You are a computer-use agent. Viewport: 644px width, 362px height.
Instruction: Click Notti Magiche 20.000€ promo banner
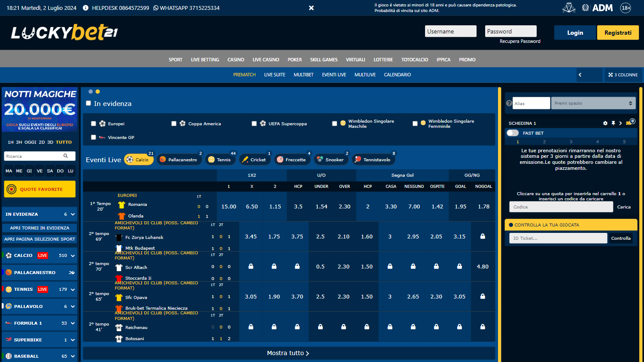click(39, 110)
